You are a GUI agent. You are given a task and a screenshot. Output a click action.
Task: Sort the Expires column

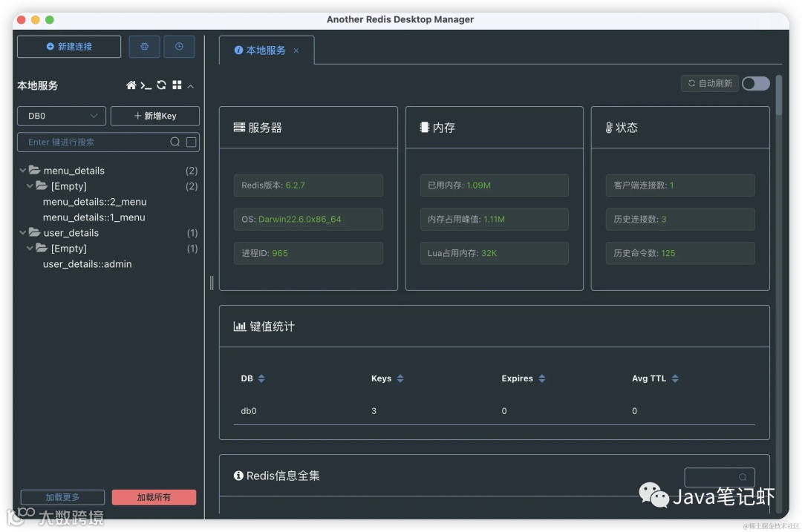[541, 378]
